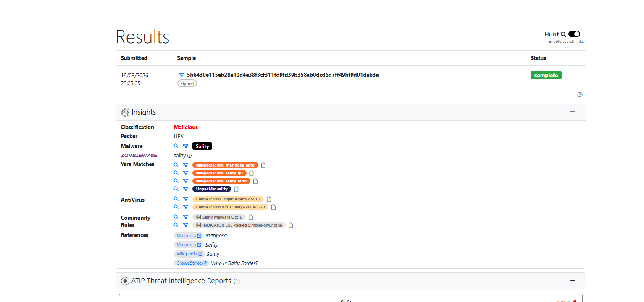
Task: Toggle the Hunt search links switch
Action: pyautogui.click(x=574, y=34)
